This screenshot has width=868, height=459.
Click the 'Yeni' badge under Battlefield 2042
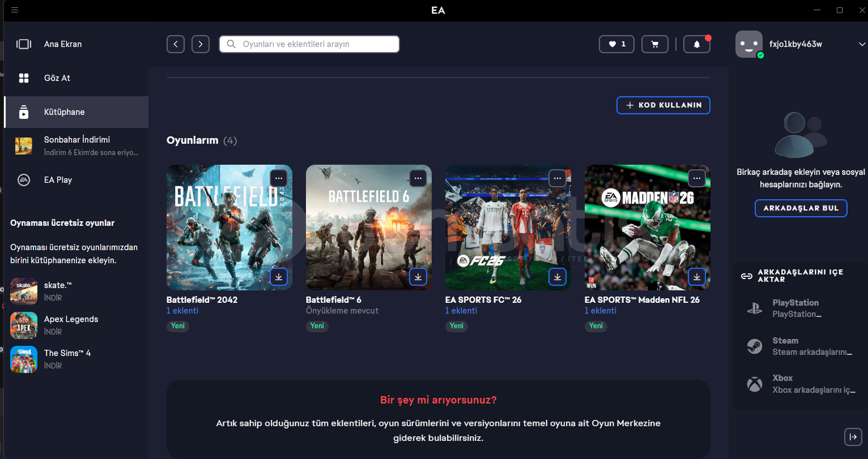[x=178, y=326]
